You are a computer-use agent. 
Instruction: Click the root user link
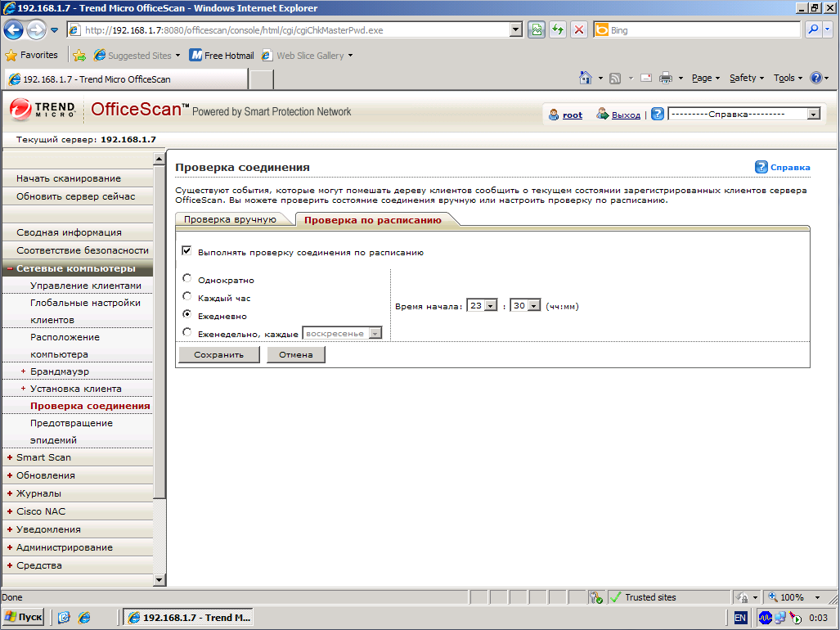point(573,115)
